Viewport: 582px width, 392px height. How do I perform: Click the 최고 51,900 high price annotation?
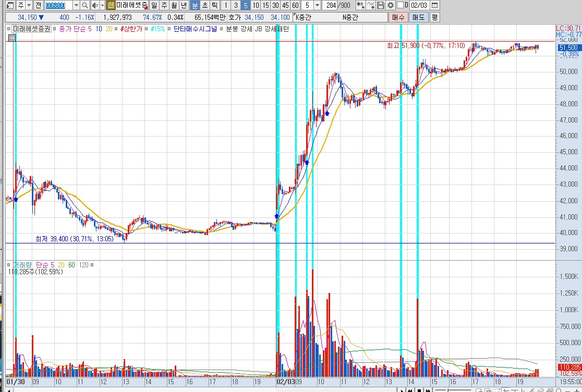[x=426, y=46]
